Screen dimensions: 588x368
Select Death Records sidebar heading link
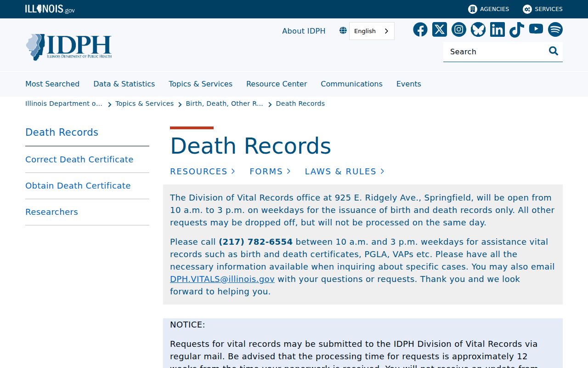tap(62, 132)
